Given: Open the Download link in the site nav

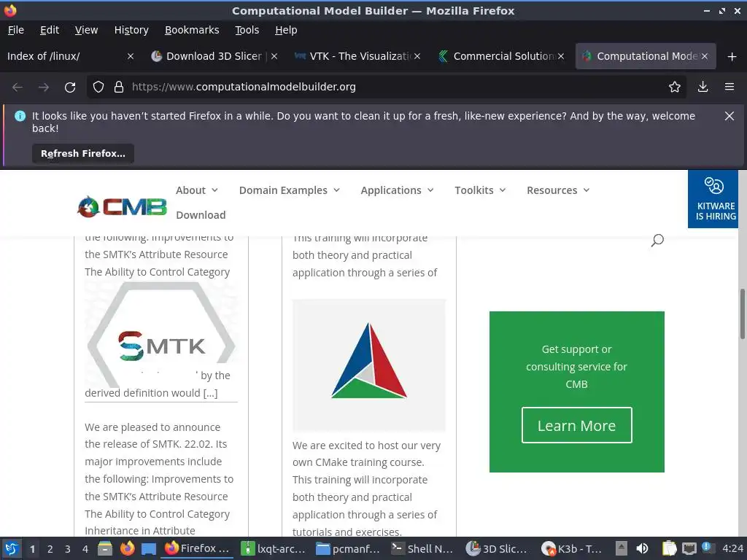Looking at the screenshot, I should pyautogui.click(x=201, y=215).
